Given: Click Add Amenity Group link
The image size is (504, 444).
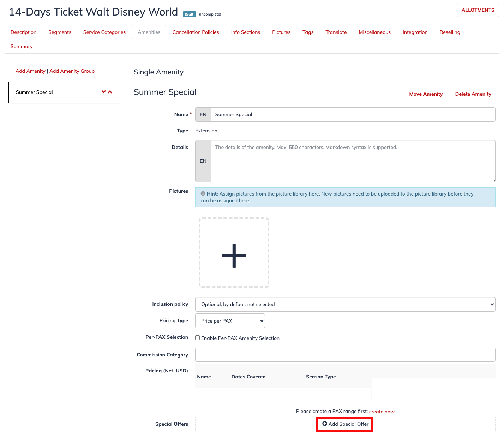Looking at the screenshot, I should 72,71.
